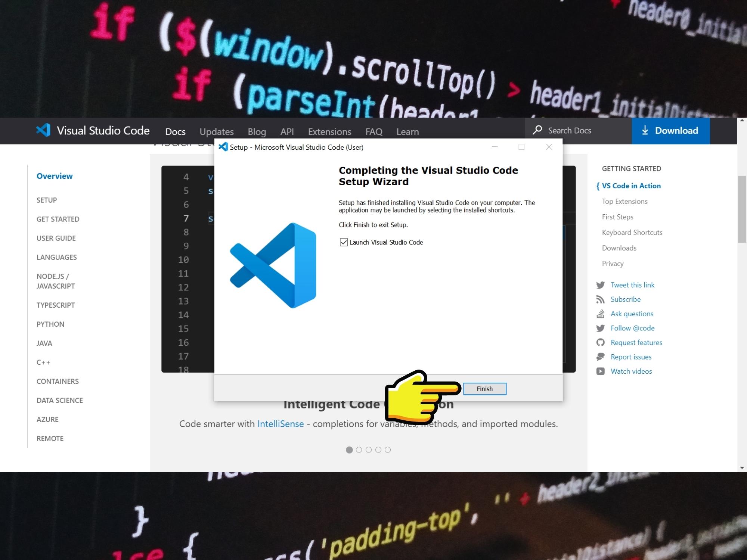Image resolution: width=747 pixels, height=560 pixels.
Task: Click the YouTube icon beside Watch videos
Action: coord(600,371)
